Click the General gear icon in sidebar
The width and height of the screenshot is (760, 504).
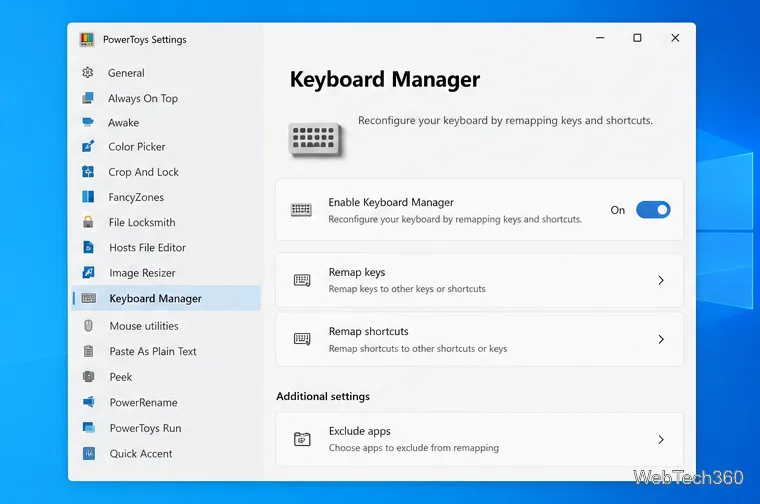point(88,73)
